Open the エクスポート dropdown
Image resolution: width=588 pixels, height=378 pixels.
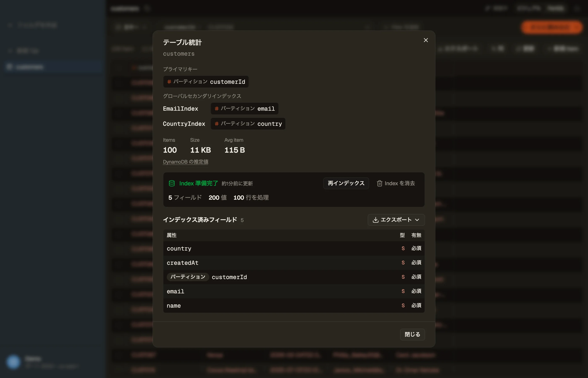(x=396, y=220)
